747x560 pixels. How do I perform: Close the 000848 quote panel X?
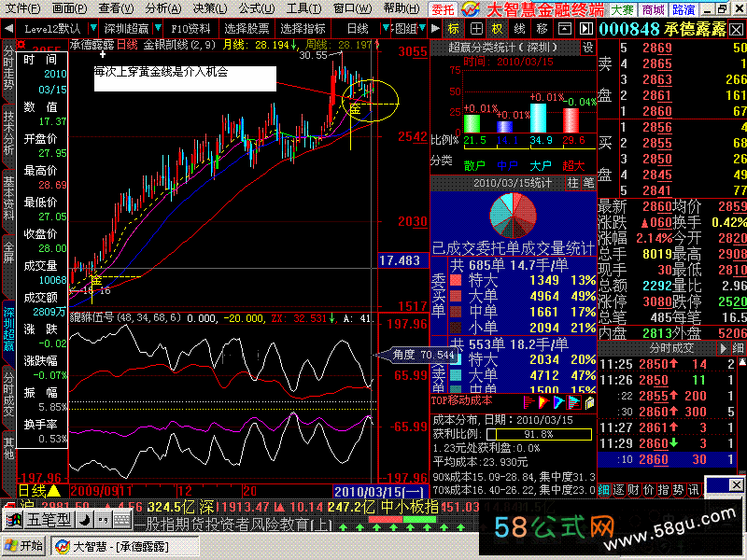[x=736, y=30]
